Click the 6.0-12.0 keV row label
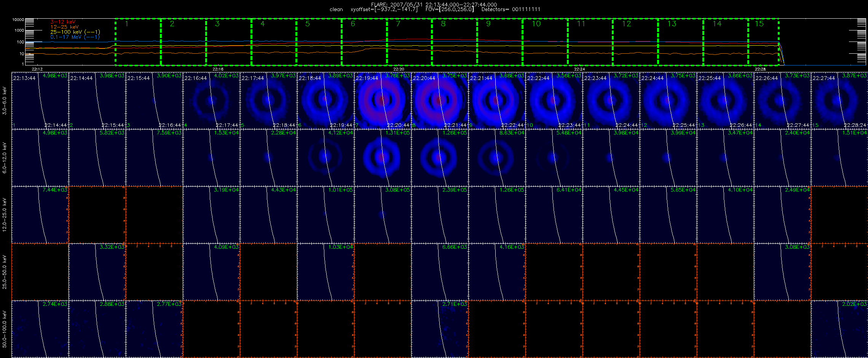Viewport: 868px width, 358px height. pos(5,158)
